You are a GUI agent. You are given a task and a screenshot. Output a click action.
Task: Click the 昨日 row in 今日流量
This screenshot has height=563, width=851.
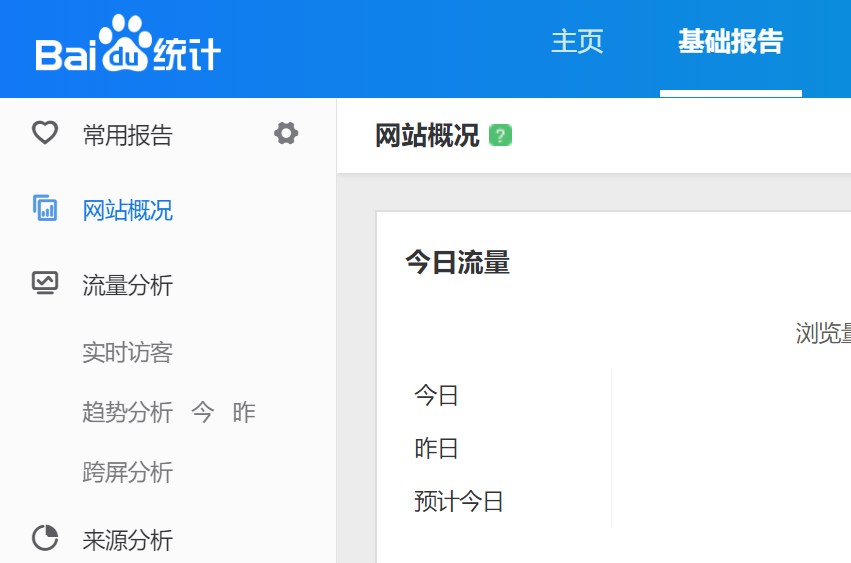436,449
